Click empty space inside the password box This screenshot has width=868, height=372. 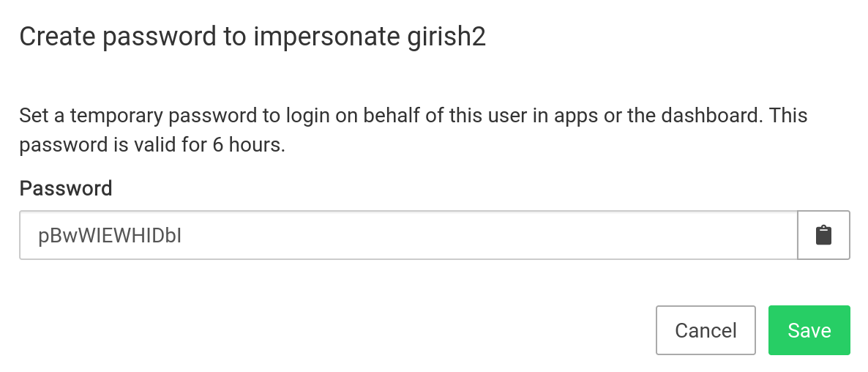point(512,235)
